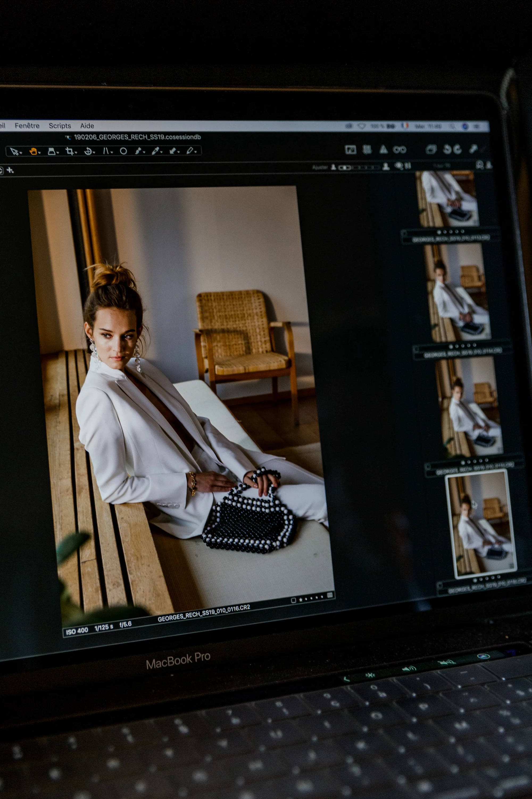Open the Scripts menu
Screen dimensions: 532x799
coord(60,126)
